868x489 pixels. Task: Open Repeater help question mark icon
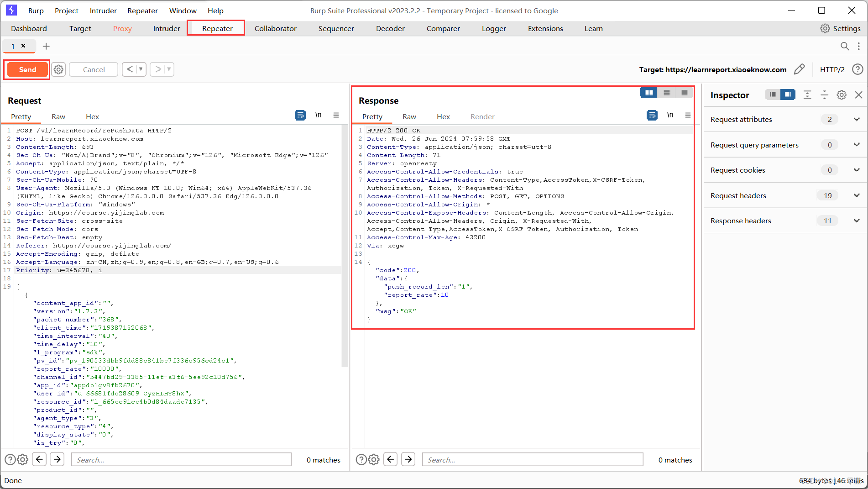pyautogui.click(x=858, y=69)
